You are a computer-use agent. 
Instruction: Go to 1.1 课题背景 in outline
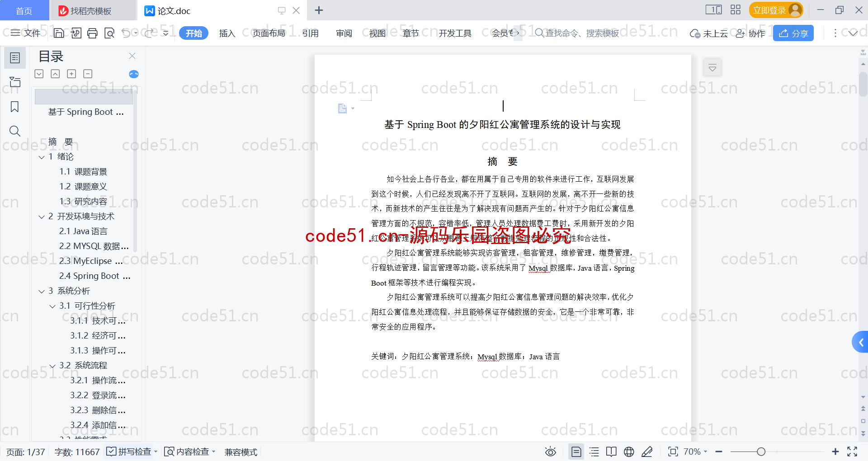[x=83, y=172]
